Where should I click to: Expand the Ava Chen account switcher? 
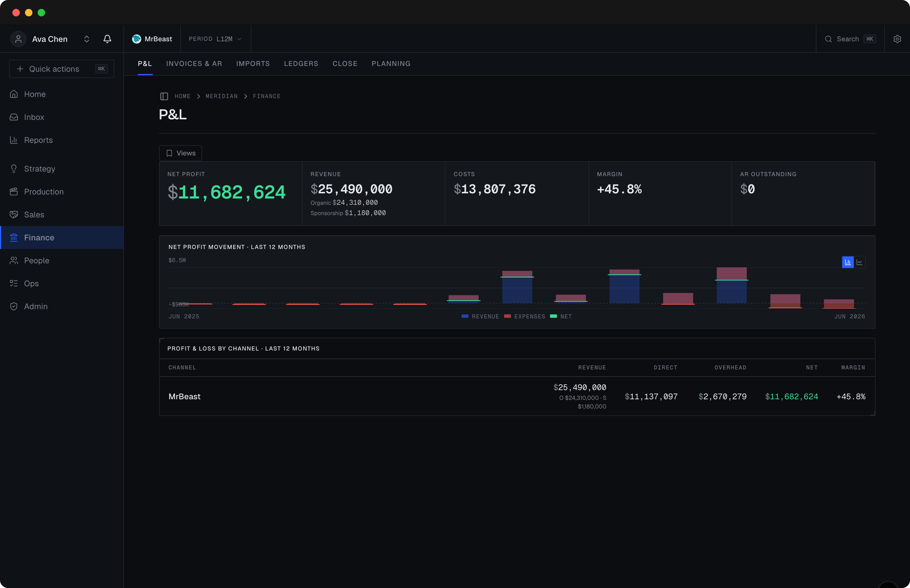click(x=87, y=39)
